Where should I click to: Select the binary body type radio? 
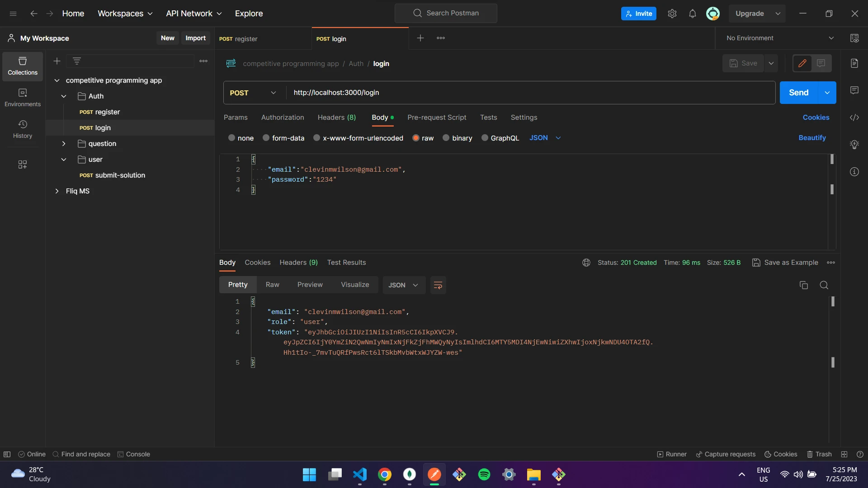click(x=446, y=138)
